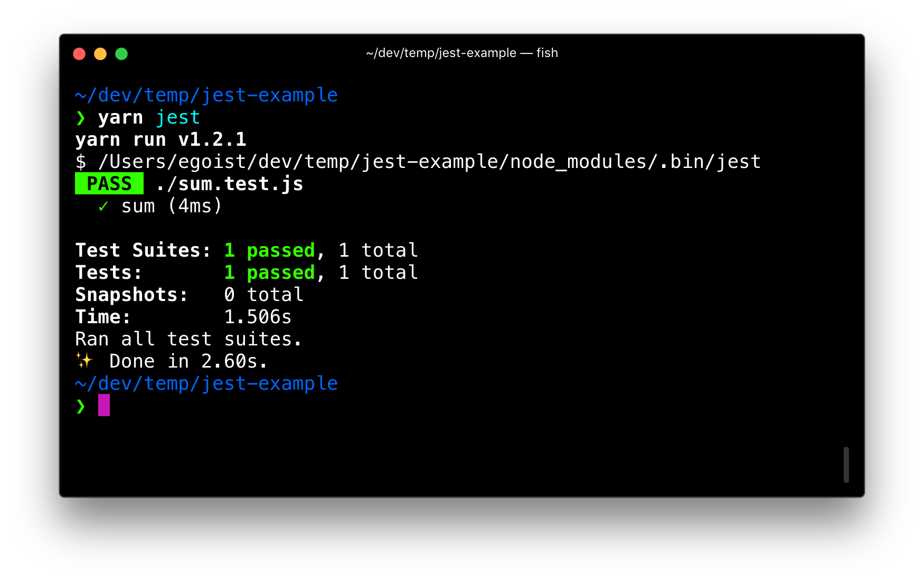Click the "Tests:" label

tap(109, 273)
